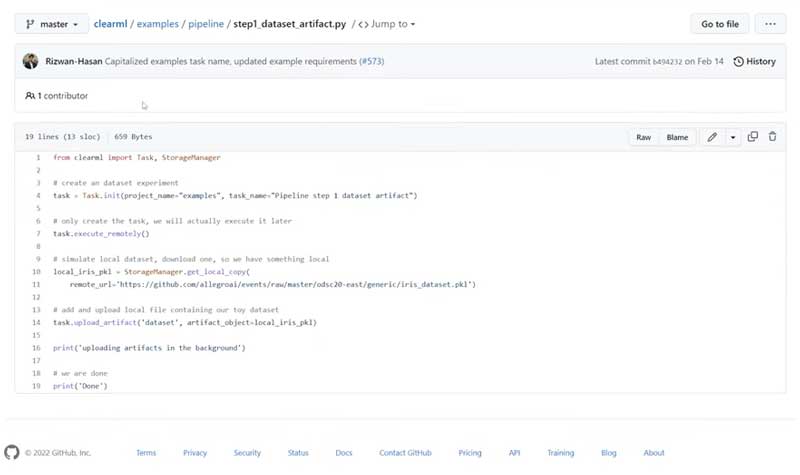Open the pipeline folder breadcrumb

click(206, 24)
